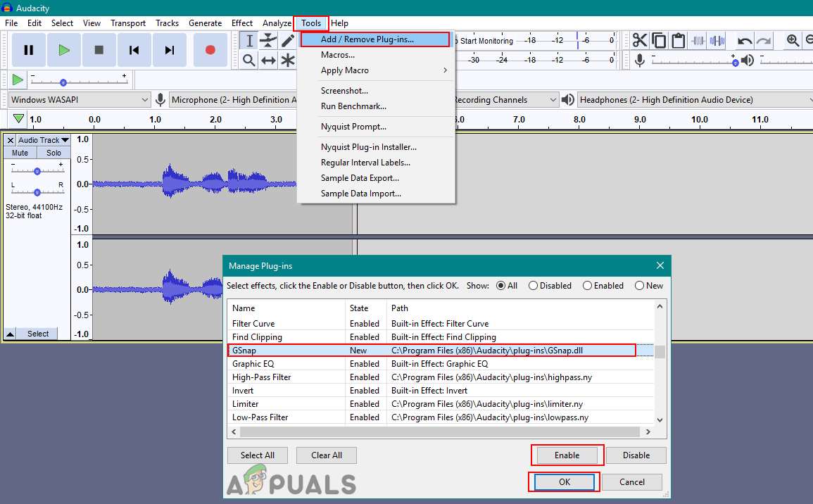Click the Pause playback button

[29, 50]
